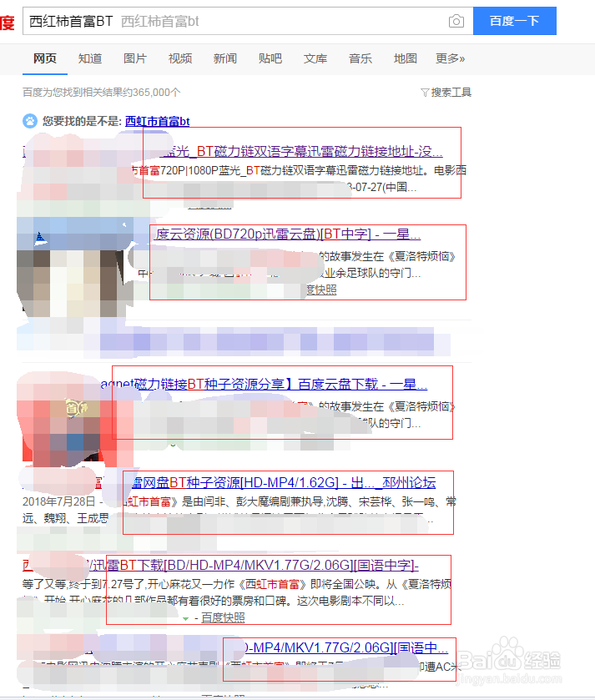Image resolution: width=595 pixels, height=700 pixels.
Task: Open the 视频 tab
Action: point(180,58)
